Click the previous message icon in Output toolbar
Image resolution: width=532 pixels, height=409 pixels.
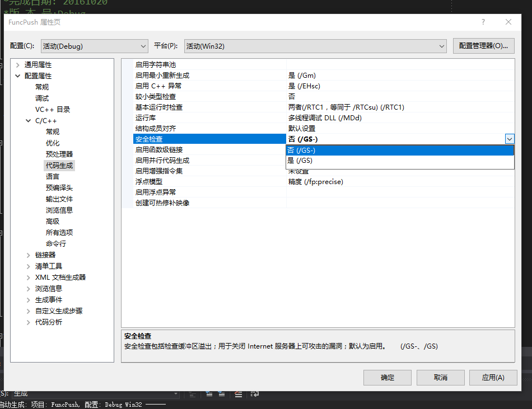pos(209,394)
